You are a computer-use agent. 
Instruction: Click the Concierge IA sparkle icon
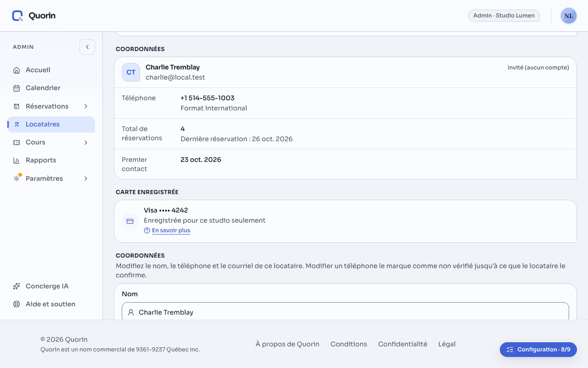coord(17,286)
